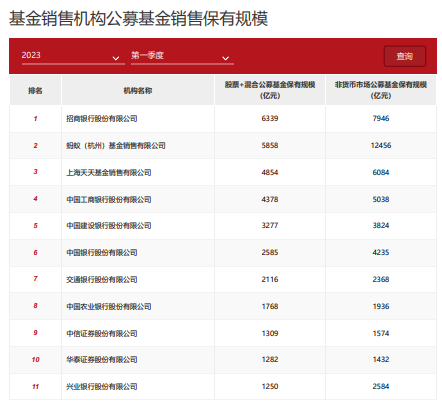The height and width of the screenshot is (406, 442).
Task: Click value 5038 in 工商银行 row
Action: pyautogui.click(x=381, y=199)
